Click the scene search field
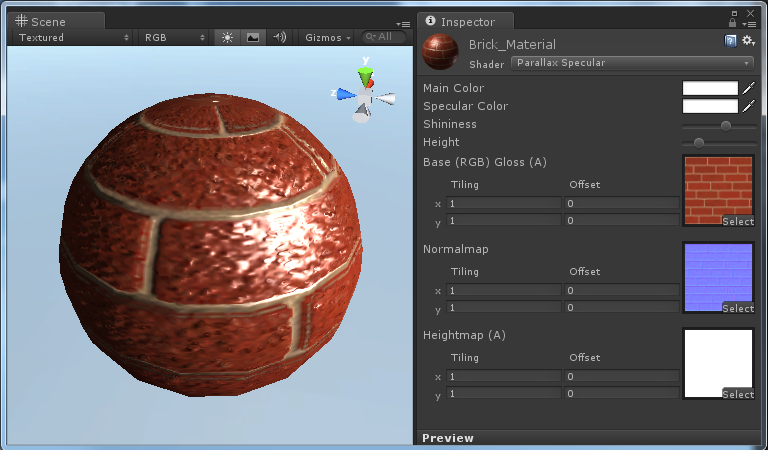The height and width of the screenshot is (450, 768). (384, 37)
